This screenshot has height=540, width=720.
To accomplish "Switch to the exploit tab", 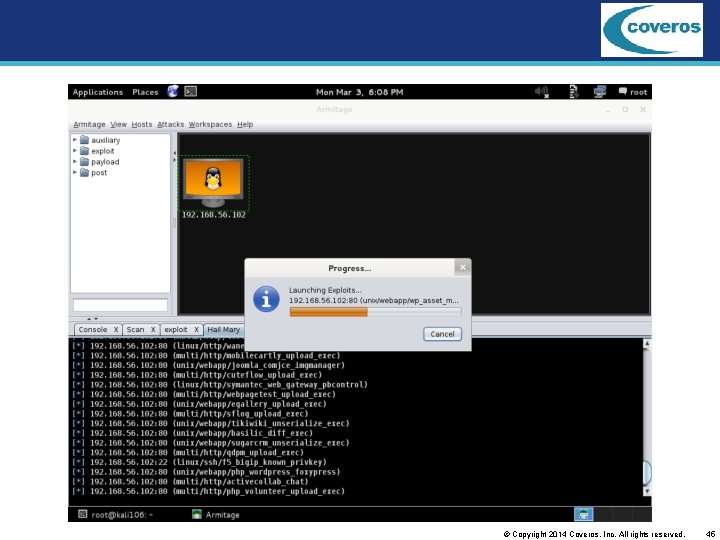I will 176,330.
